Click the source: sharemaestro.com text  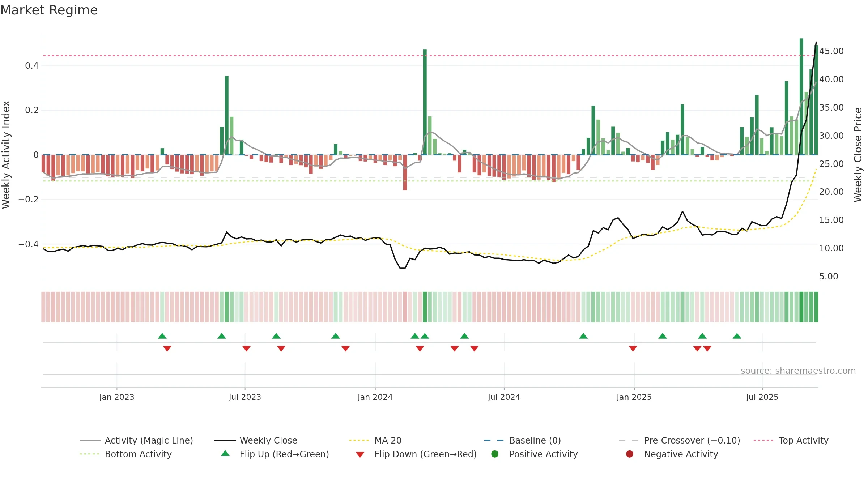point(798,371)
